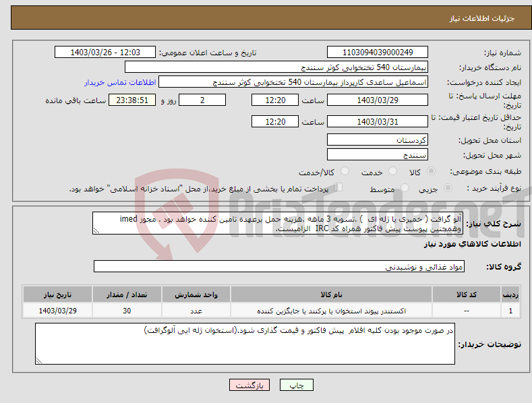Click the شرح کلی نیاز label
The width and height of the screenshot is (532, 403).
coord(494,224)
